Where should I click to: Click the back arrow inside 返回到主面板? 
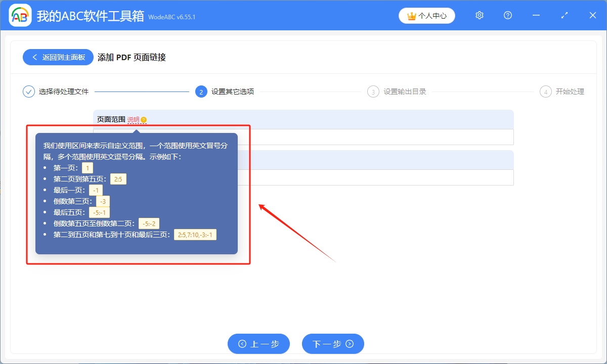click(x=33, y=57)
